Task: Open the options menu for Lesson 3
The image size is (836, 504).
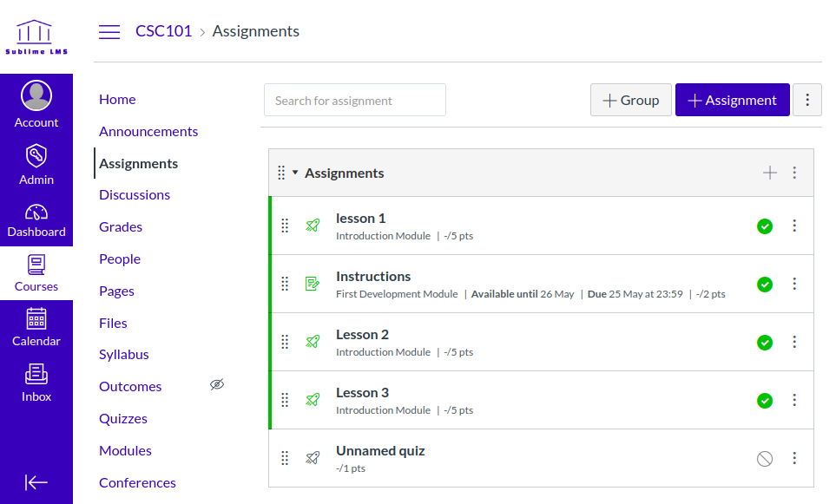Action: pyautogui.click(x=794, y=400)
